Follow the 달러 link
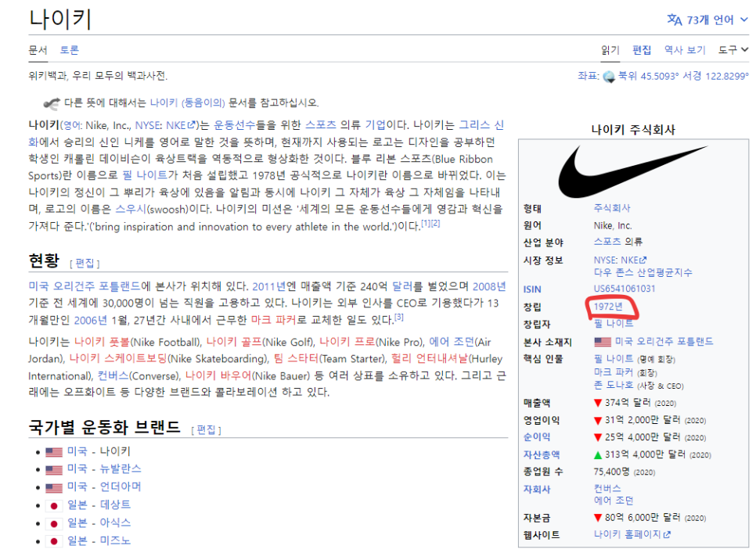Screen dimensions: 756x553 click(x=401, y=286)
